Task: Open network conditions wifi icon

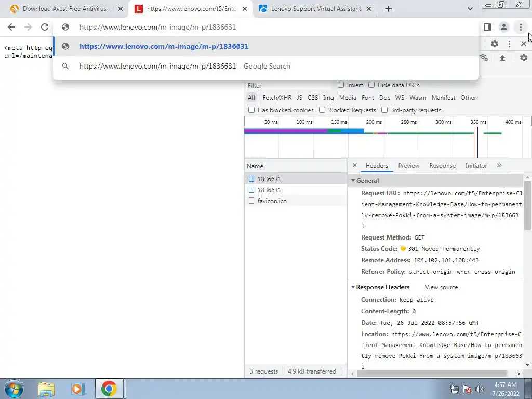Action: coord(484,58)
